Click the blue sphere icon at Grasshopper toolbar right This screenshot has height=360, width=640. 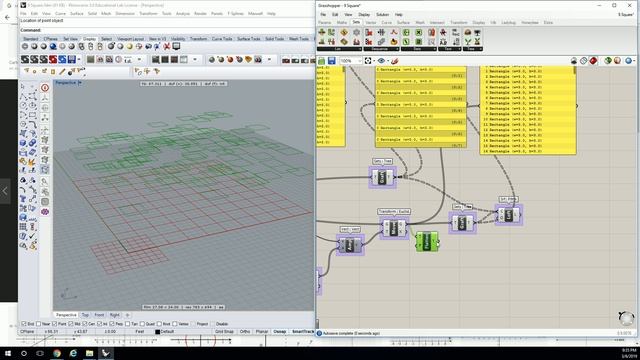(628, 61)
